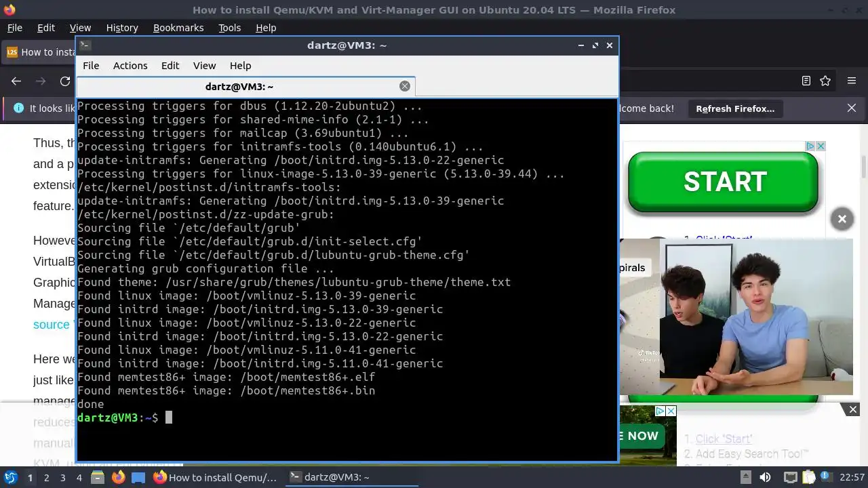Viewport: 868px width, 488px height.
Task: Click the terminal window title bar icon
Action: [85, 45]
